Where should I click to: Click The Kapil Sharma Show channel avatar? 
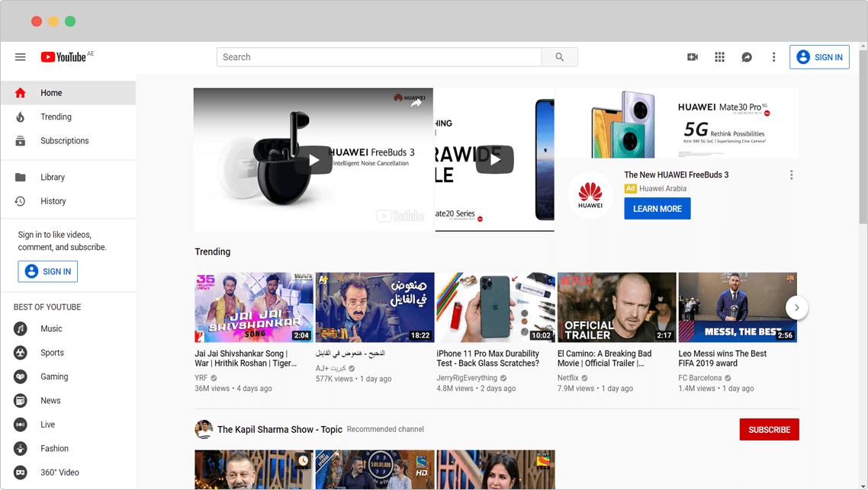click(x=204, y=429)
